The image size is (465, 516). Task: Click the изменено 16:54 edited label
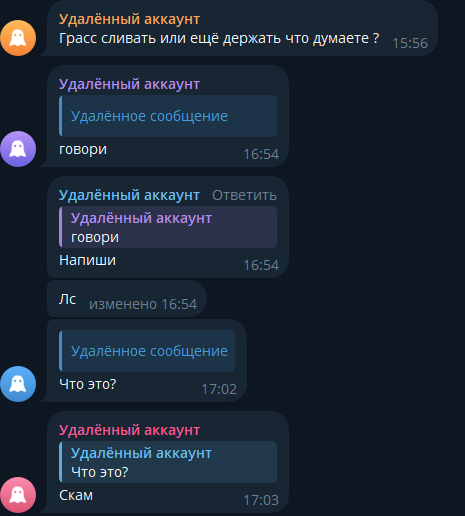(143, 304)
